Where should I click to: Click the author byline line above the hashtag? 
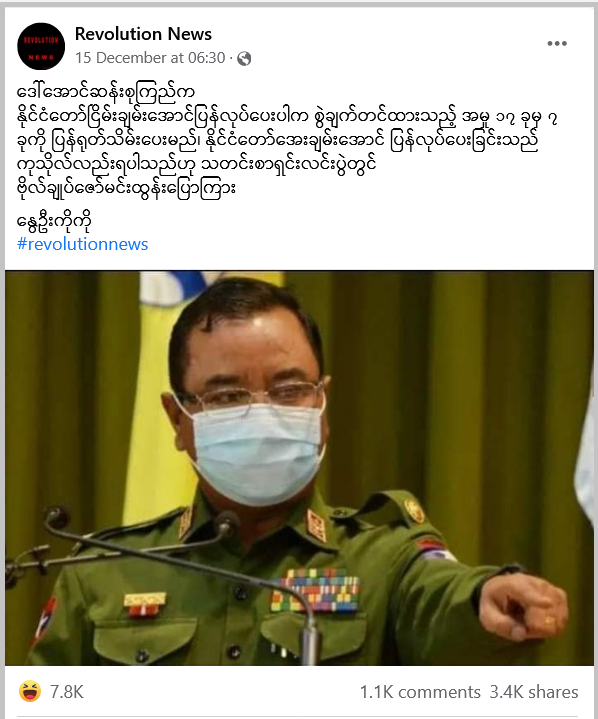(54, 221)
